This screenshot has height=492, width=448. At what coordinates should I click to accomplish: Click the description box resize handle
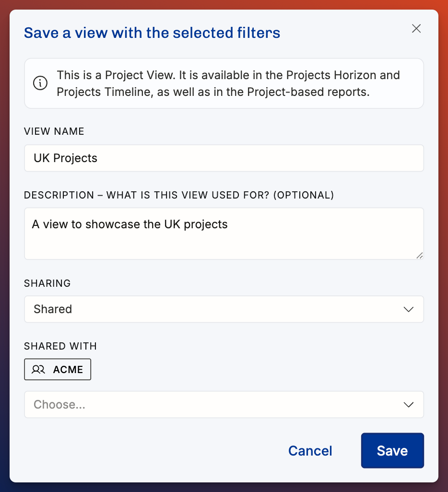point(419,256)
